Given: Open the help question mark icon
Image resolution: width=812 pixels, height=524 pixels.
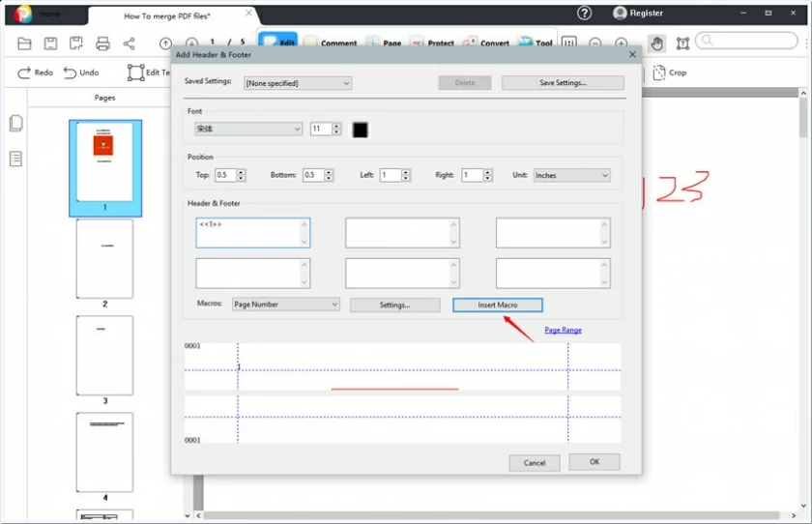Looking at the screenshot, I should click(x=584, y=13).
